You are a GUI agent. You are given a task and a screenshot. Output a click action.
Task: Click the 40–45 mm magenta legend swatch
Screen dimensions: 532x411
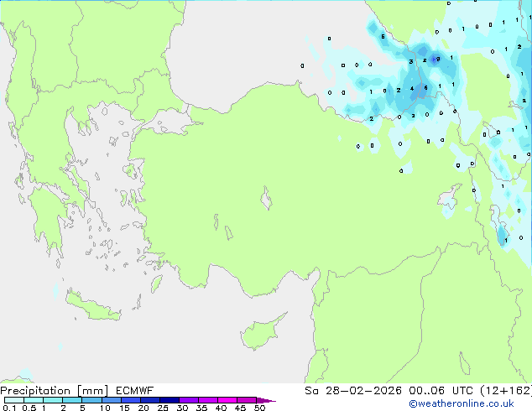click(x=227, y=400)
